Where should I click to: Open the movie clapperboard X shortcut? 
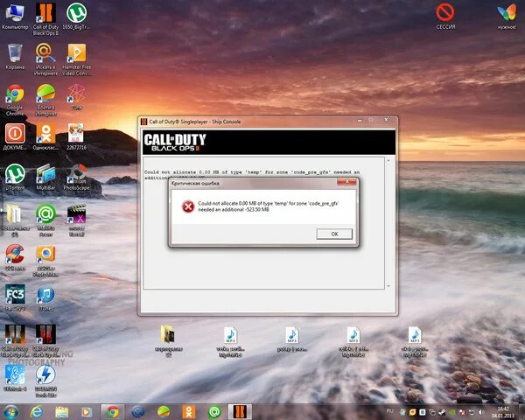pyautogui.click(x=77, y=220)
